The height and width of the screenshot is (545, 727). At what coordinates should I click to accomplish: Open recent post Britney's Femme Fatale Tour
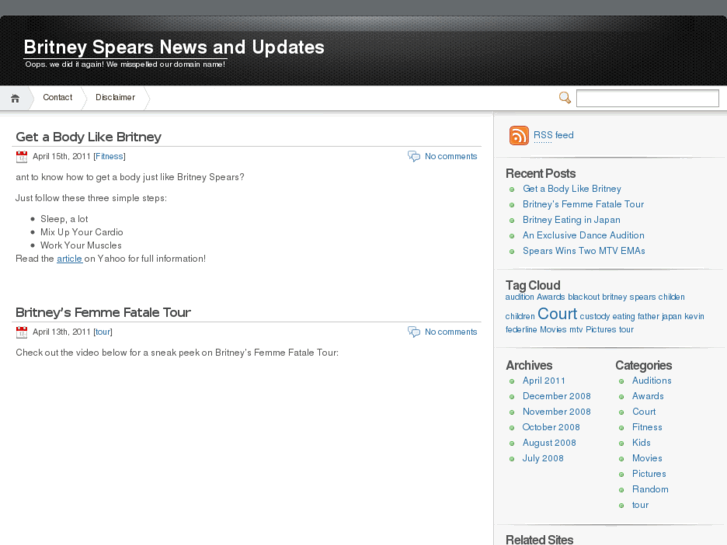point(583,204)
